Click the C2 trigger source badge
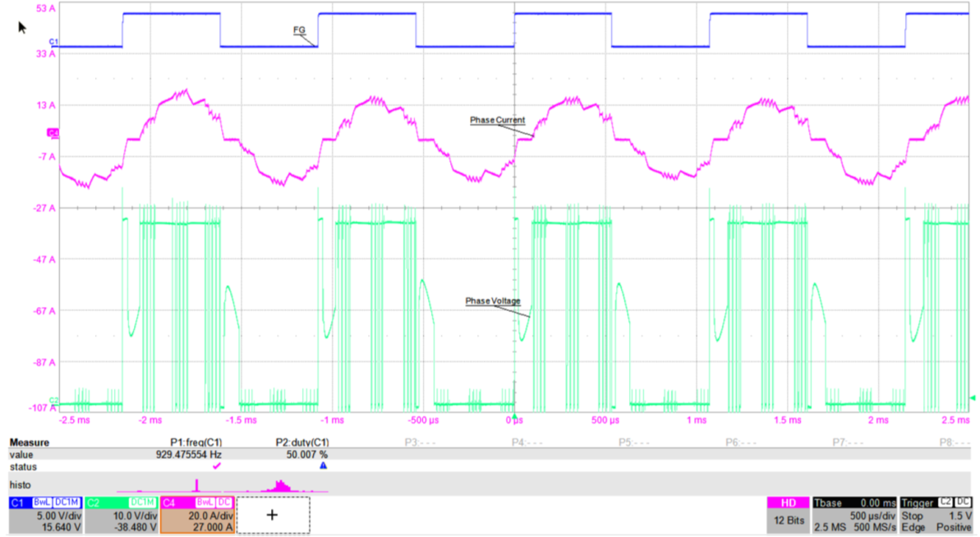 pyautogui.click(x=945, y=502)
